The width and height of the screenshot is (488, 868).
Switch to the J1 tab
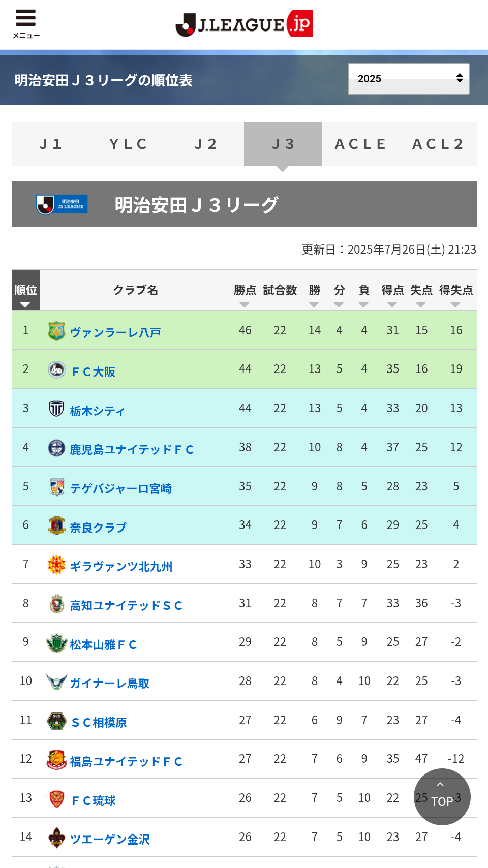(x=51, y=144)
